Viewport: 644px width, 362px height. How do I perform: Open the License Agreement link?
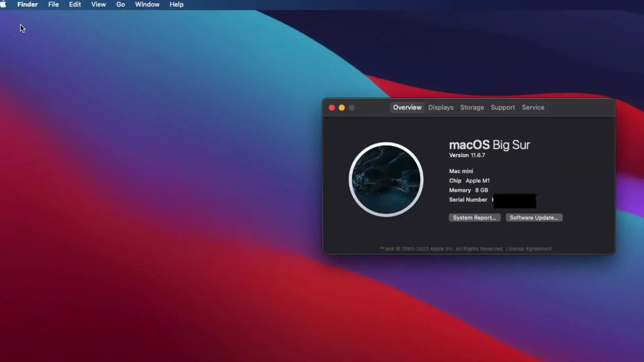click(528, 248)
